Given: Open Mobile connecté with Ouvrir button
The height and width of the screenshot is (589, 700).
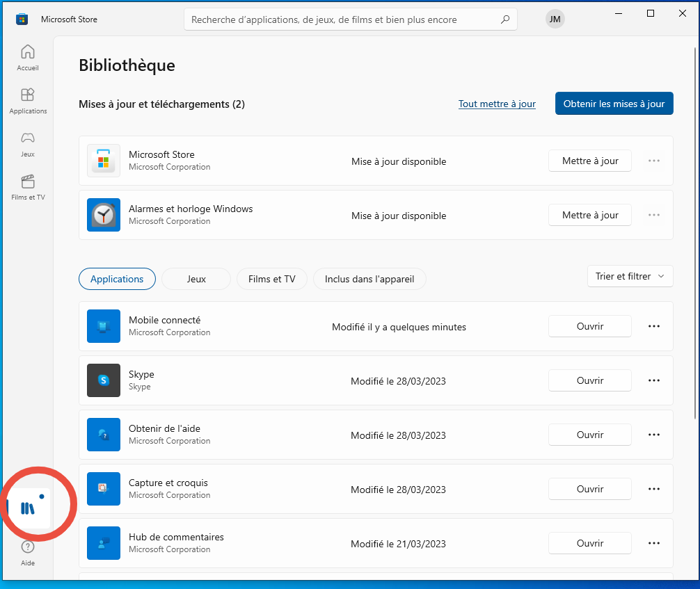Looking at the screenshot, I should (x=590, y=326).
